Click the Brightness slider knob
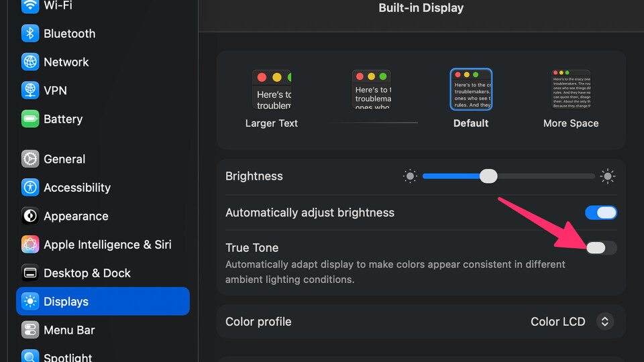This screenshot has width=644, height=362. click(x=488, y=176)
